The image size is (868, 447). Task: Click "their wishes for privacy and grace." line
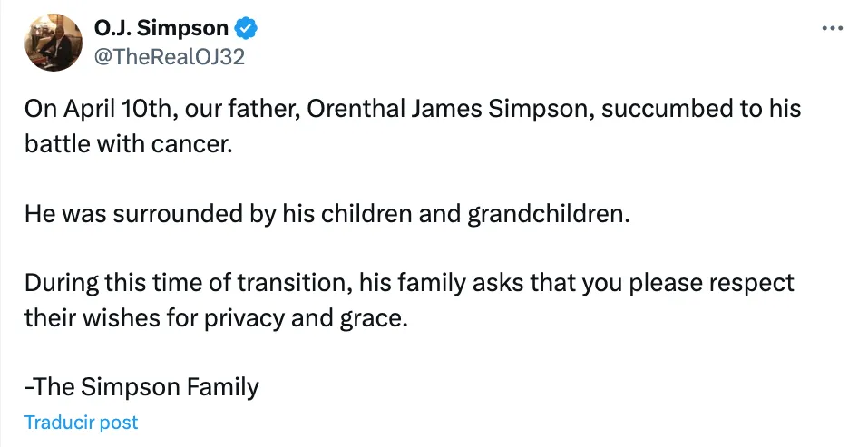coord(210,317)
